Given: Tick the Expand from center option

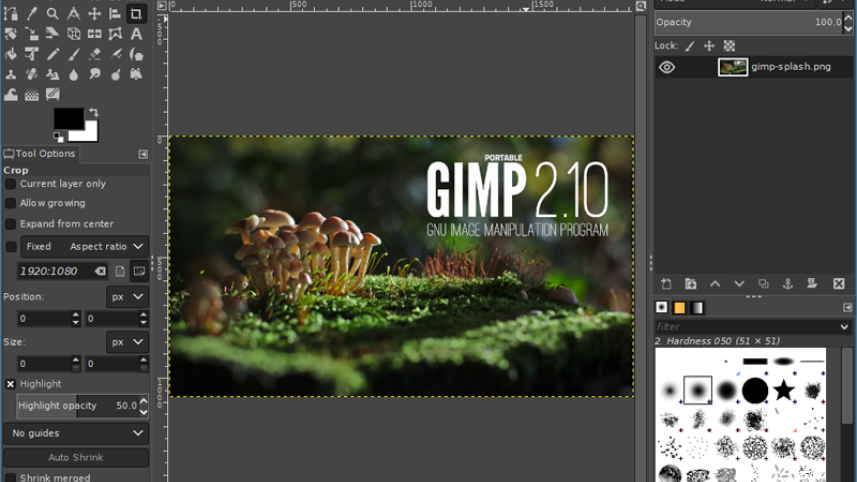Looking at the screenshot, I should (x=11, y=224).
